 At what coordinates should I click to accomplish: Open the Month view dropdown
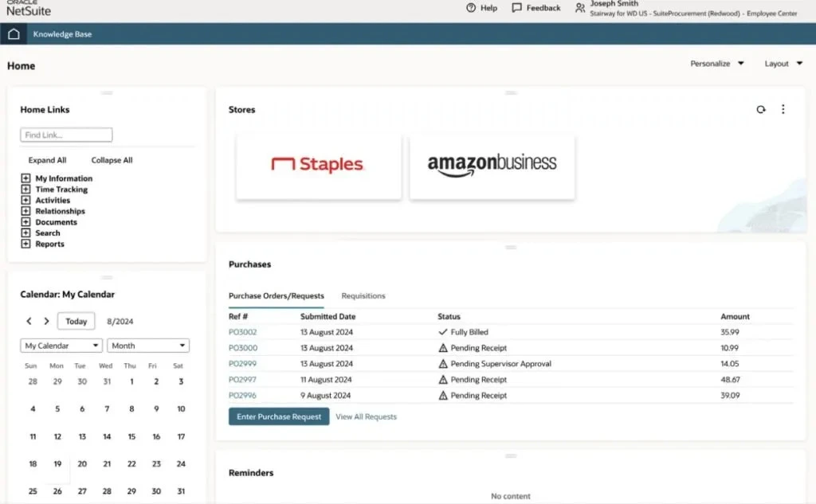(x=147, y=346)
